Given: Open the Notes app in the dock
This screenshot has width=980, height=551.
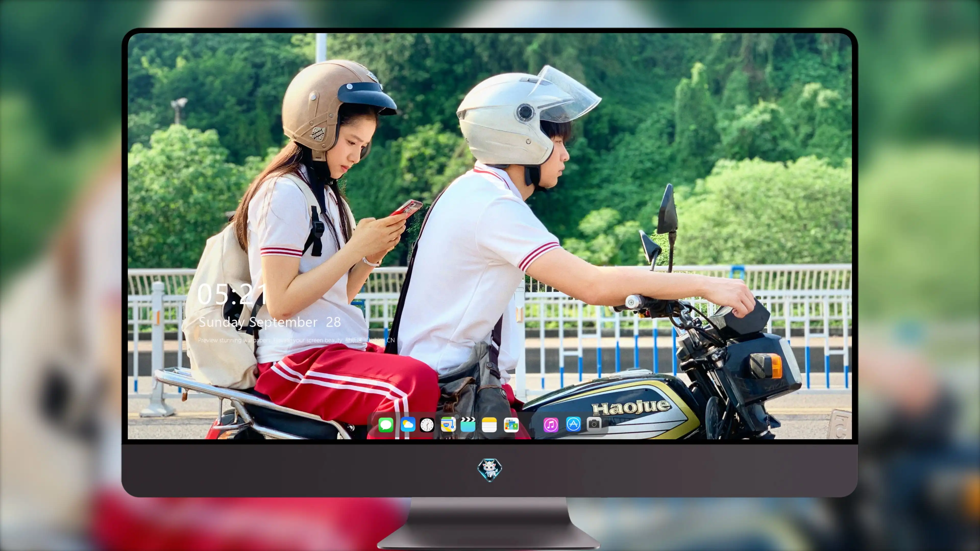Looking at the screenshot, I should coord(489,425).
